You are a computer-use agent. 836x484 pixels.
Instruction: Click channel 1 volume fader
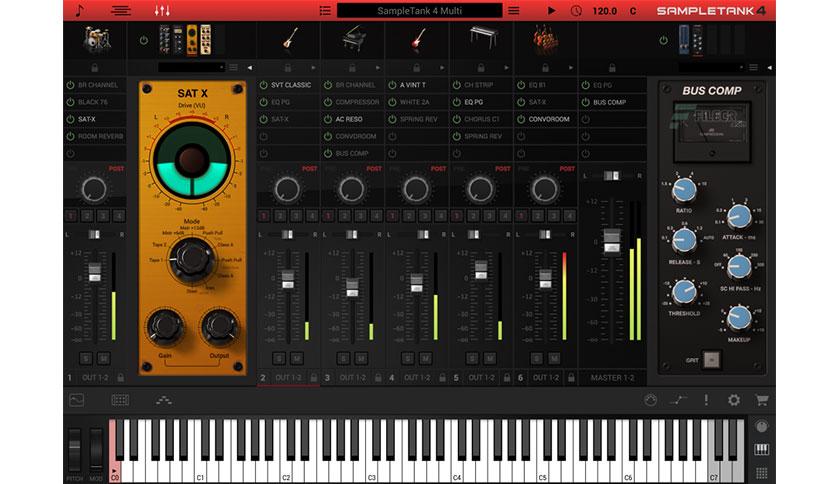[94, 272]
